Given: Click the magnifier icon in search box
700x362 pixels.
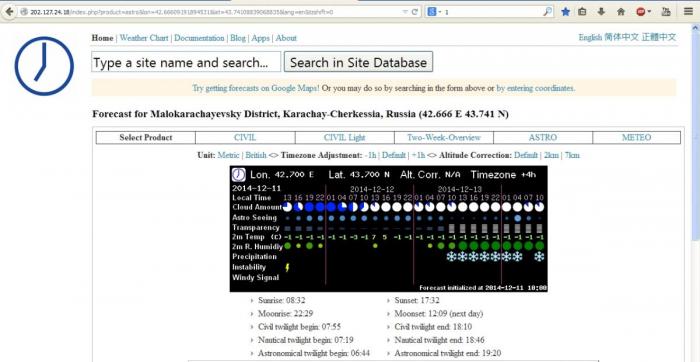Looking at the screenshot, I should coord(548,12).
